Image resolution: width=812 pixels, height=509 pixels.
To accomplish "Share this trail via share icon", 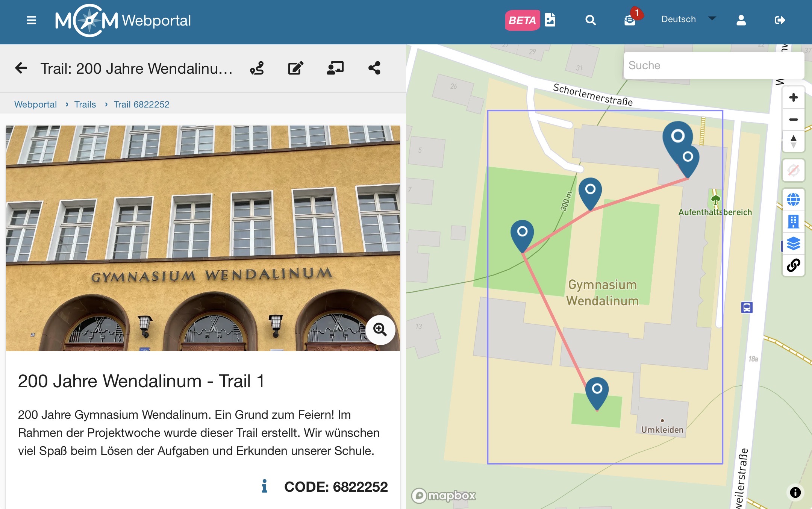I will [x=374, y=68].
